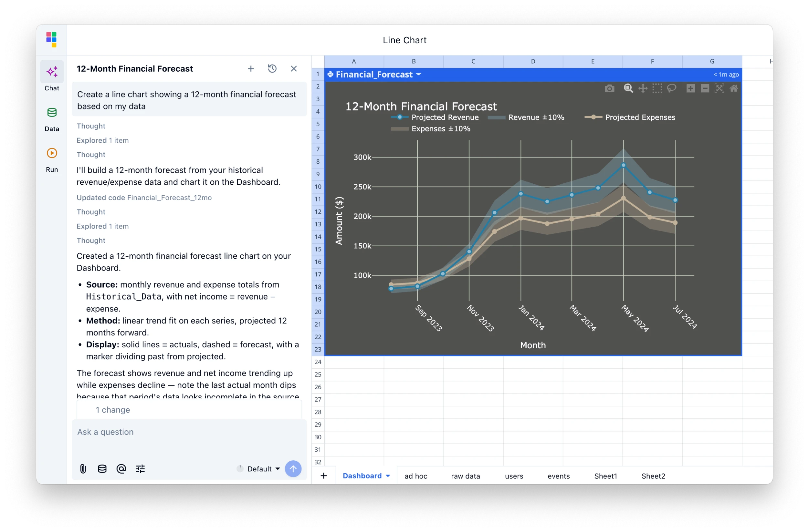Viewport: 809px width, 532px height.
Task: Click the 'May 2024' x-axis tick label
Action: 635,318
